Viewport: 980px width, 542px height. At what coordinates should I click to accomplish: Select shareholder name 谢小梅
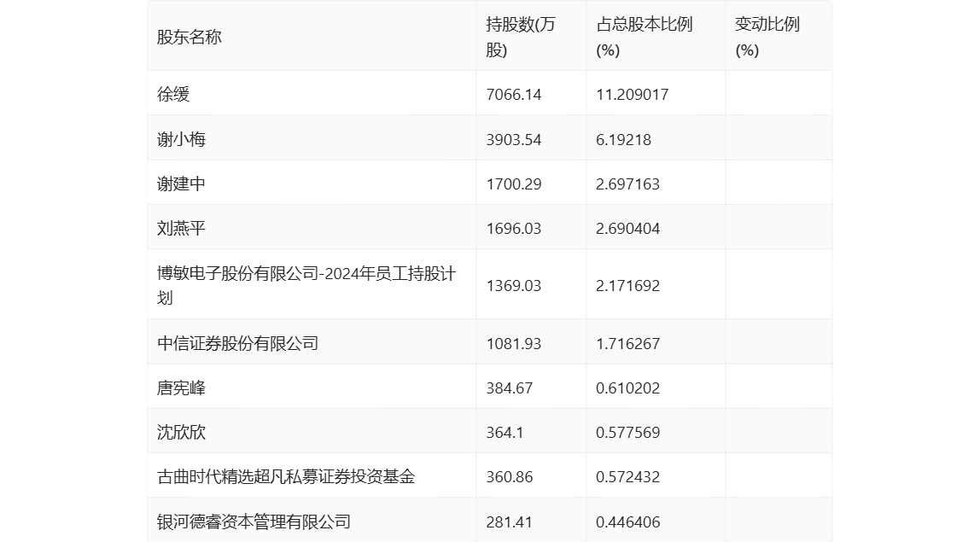[x=181, y=139]
